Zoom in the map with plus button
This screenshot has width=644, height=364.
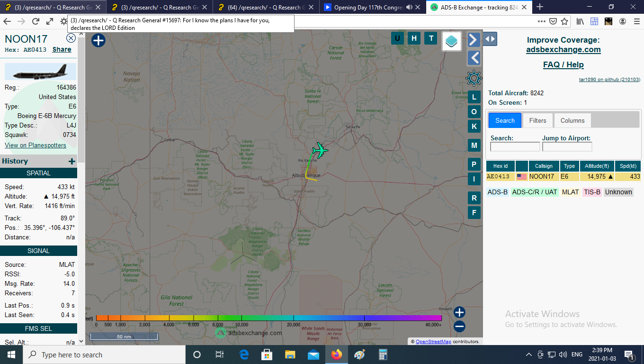pos(459,312)
